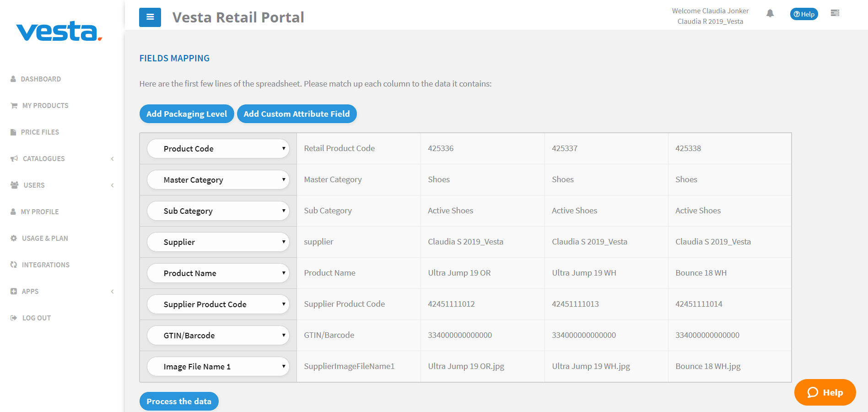Click the 425338 product code cell
868x412 pixels.
coord(730,148)
